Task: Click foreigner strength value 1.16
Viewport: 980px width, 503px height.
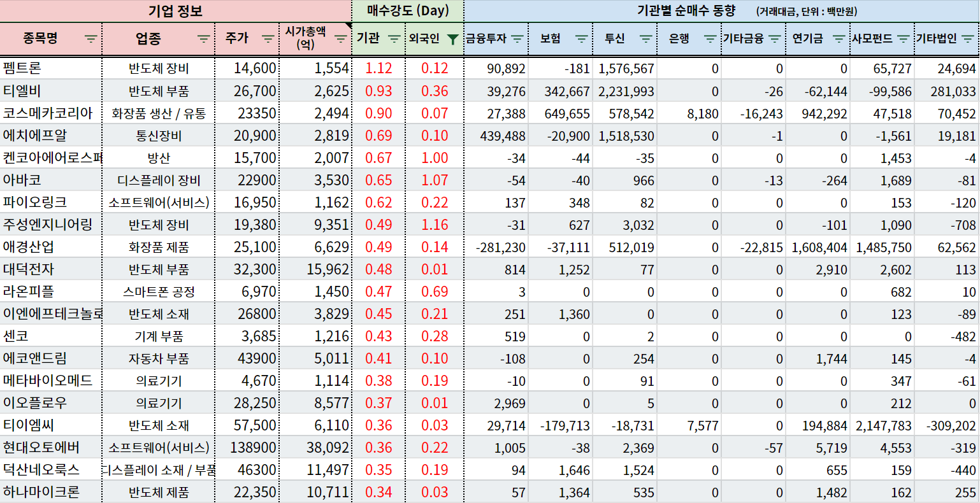Action: (x=435, y=225)
